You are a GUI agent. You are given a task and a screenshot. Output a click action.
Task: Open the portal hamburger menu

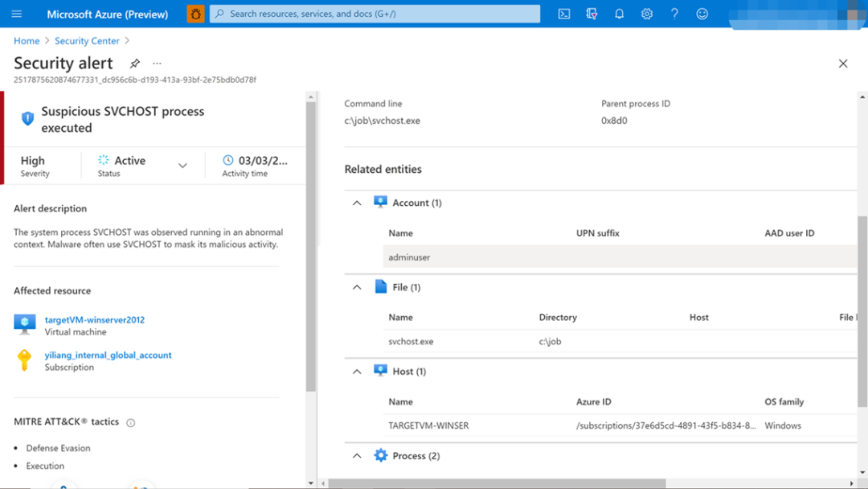pyautogui.click(x=17, y=14)
